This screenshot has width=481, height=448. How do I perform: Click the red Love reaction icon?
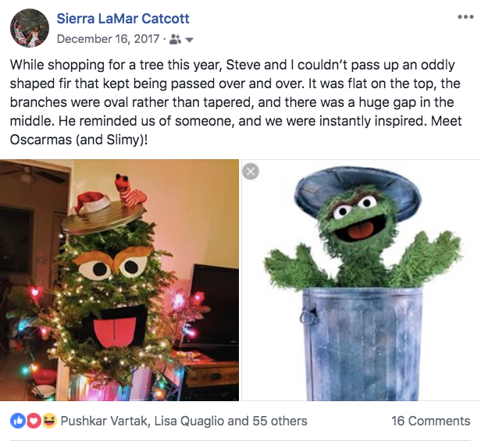(x=33, y=421)
